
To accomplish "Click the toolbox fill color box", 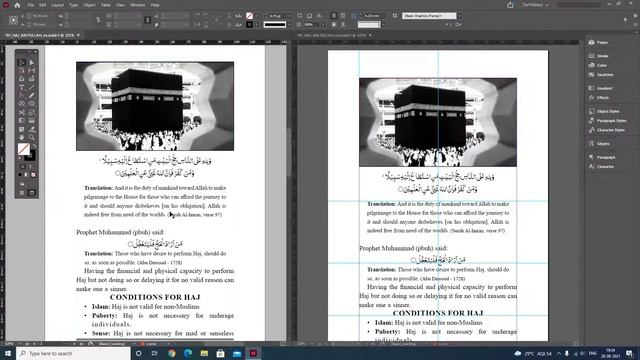I will pos(24,149).
